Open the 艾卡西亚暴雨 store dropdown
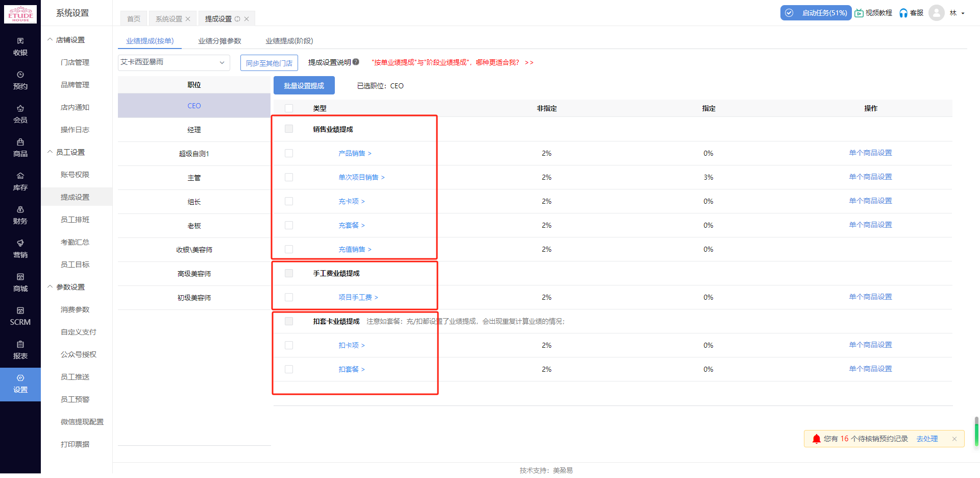Screen dimensions: 980x478 [x=174, y=62]
